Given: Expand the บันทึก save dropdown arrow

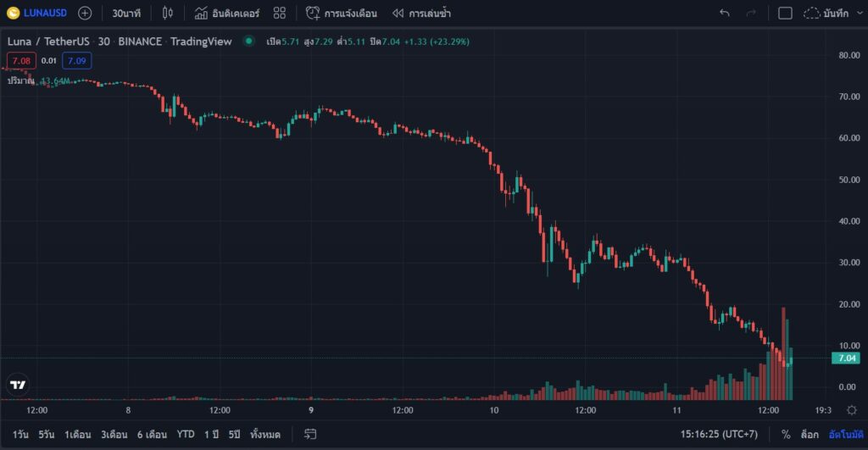Looking at the screenshot, I should (x=859, y=13).
